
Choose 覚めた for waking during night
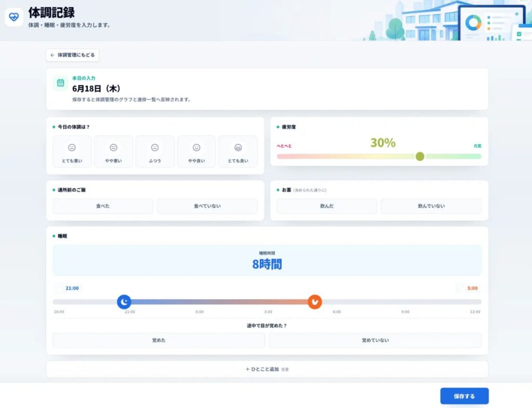point(159,340)
